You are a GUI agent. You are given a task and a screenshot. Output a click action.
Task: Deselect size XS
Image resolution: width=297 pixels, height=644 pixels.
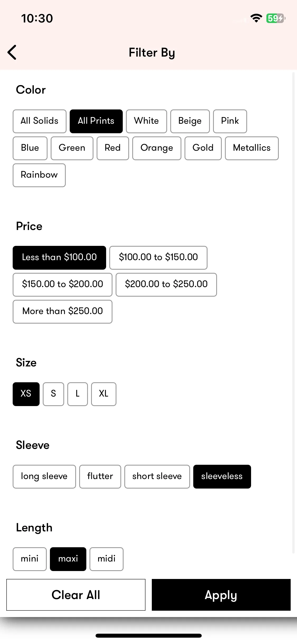click(x=26, y=394)
